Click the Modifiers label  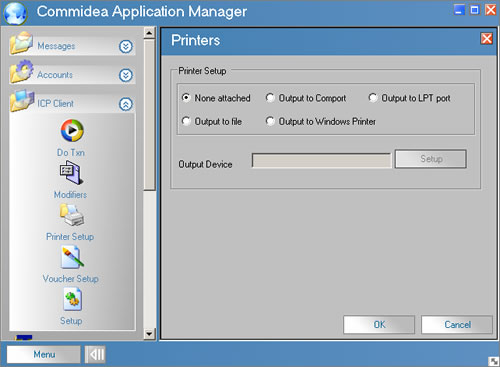70,195
